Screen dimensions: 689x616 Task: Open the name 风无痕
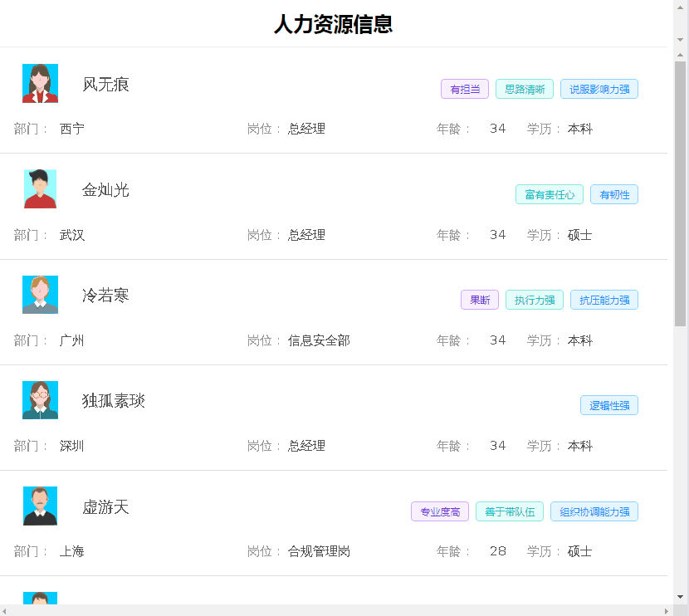coord(106,84)
